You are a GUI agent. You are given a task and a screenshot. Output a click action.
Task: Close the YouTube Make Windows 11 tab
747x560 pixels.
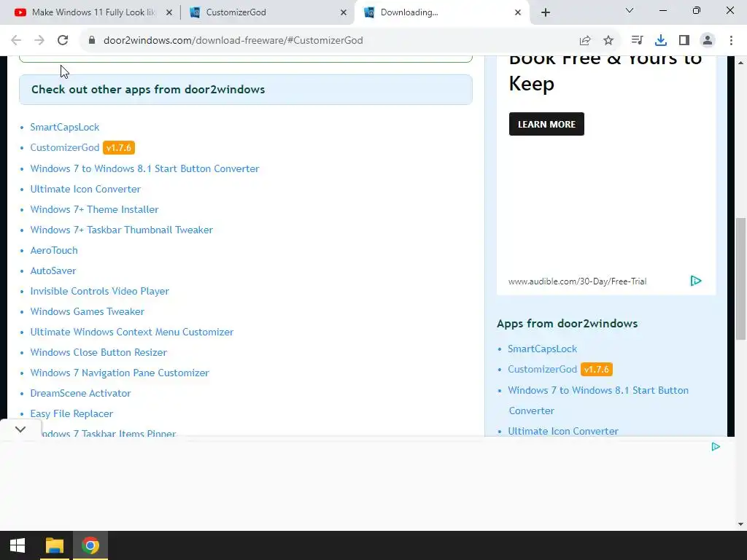click(169, 12)
